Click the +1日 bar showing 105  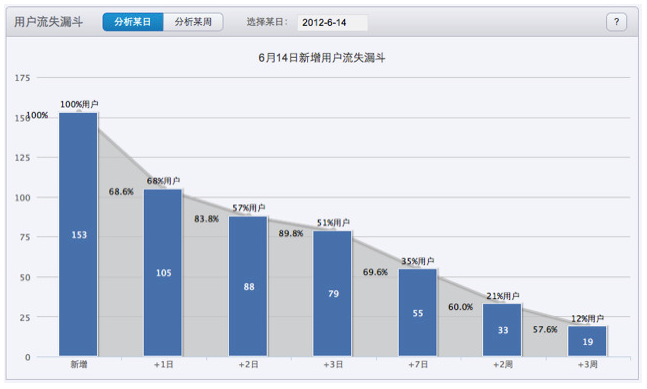point(163,273)
